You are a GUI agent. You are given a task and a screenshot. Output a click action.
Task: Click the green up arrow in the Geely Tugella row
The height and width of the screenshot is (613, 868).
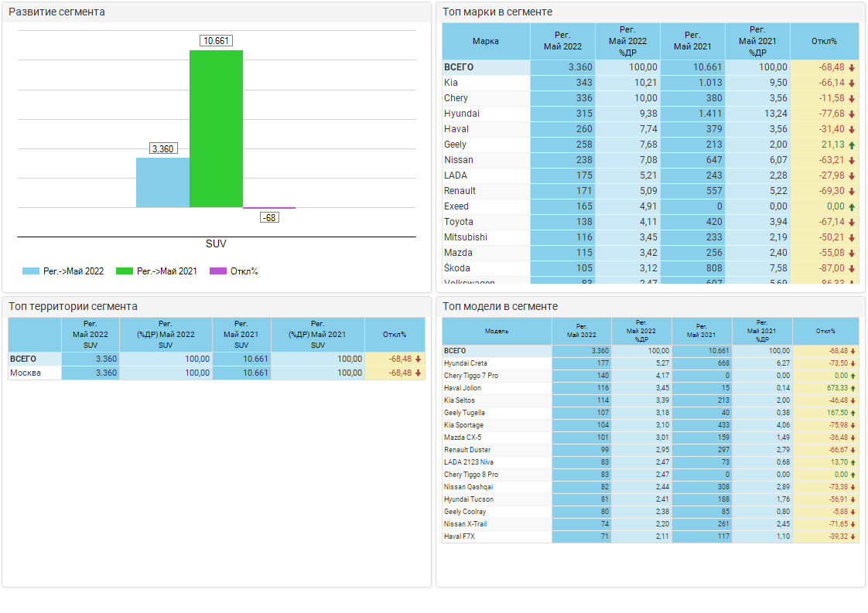click(x=853, y=413)
